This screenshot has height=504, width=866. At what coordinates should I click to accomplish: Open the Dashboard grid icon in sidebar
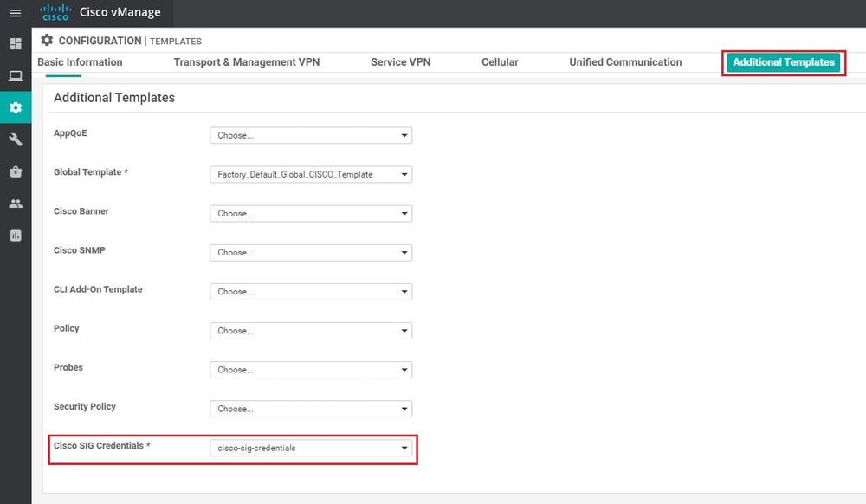(x=15, y=43)
